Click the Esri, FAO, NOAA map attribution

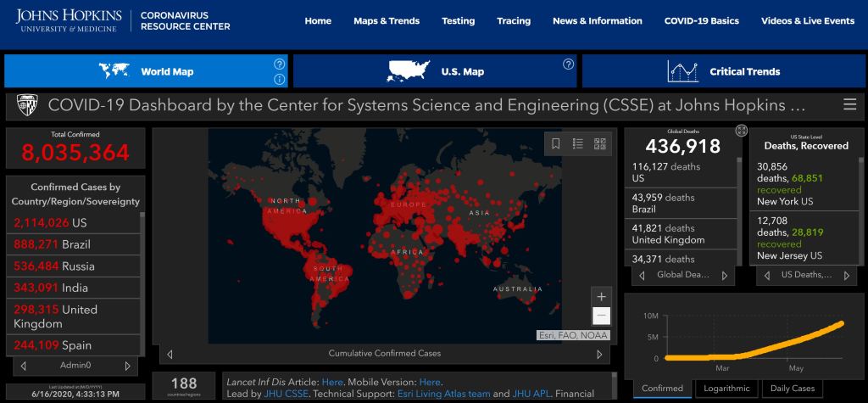pos(573,335)
